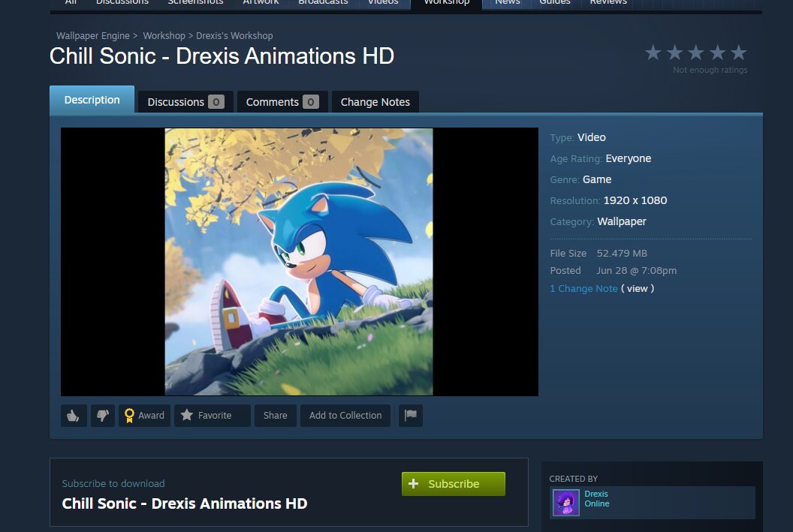
Task: Report item with the flag icon
Action: [x=411, y=415]
